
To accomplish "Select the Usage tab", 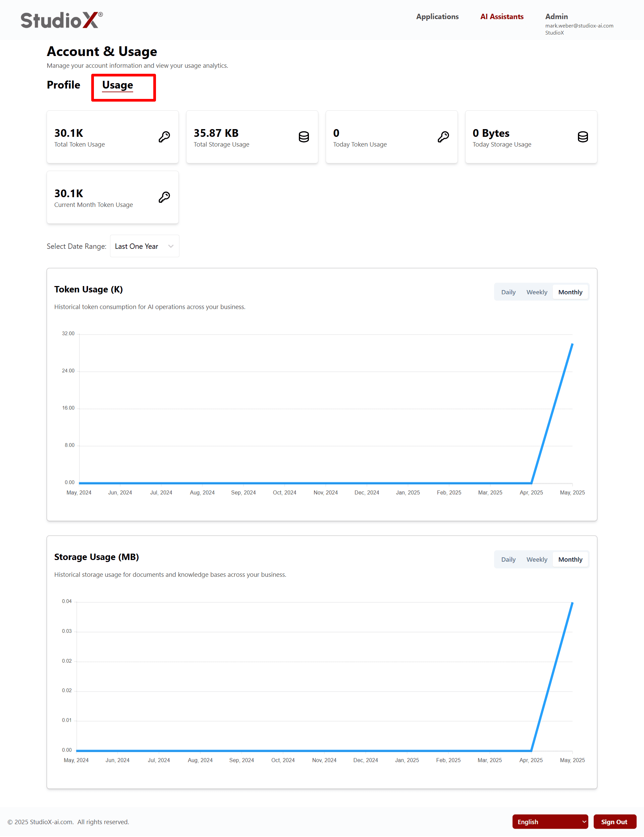I will [117, 85].
